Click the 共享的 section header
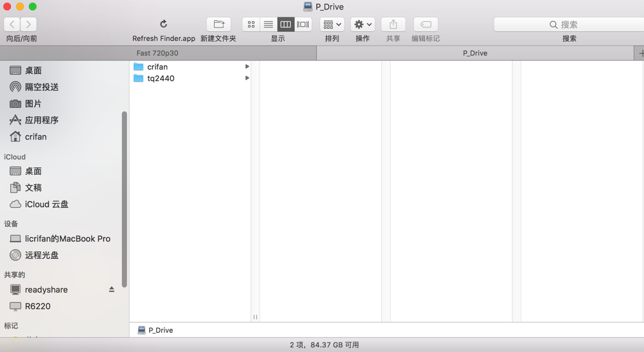Image resolution: width=644 pixels, height=352 pixels. (x=15, y=275)
